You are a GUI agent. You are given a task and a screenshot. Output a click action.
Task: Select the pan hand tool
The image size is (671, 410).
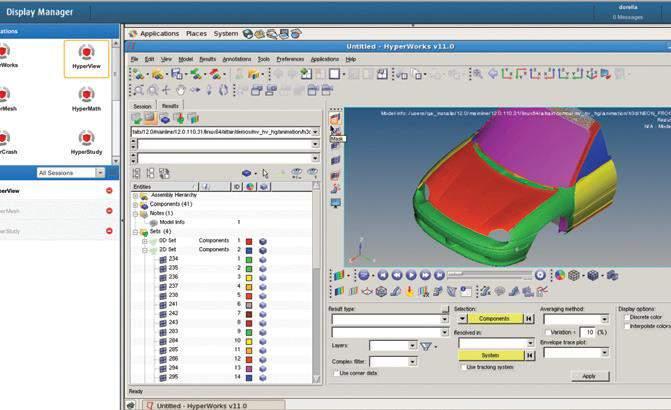tap(181, 90)
